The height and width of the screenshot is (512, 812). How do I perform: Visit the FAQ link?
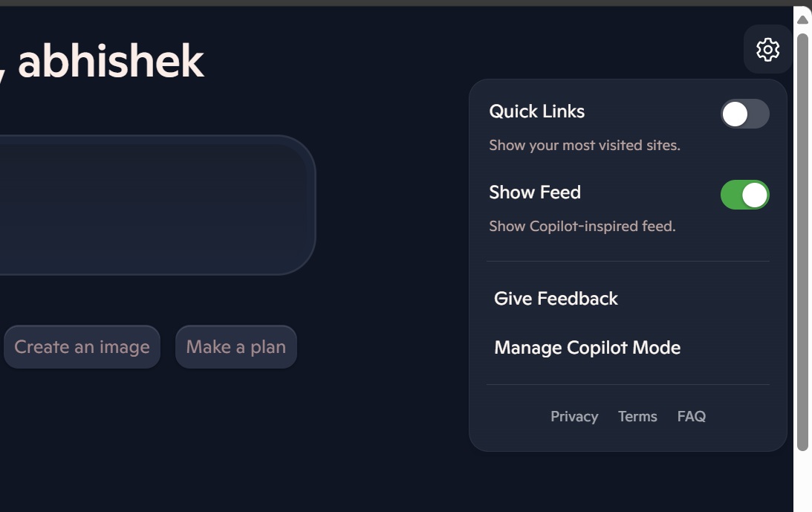point(691,417)
